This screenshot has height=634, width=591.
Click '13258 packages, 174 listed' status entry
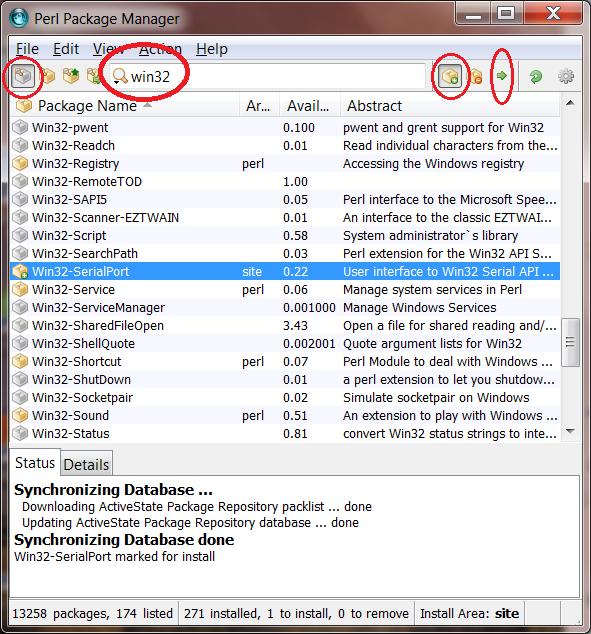93,613
